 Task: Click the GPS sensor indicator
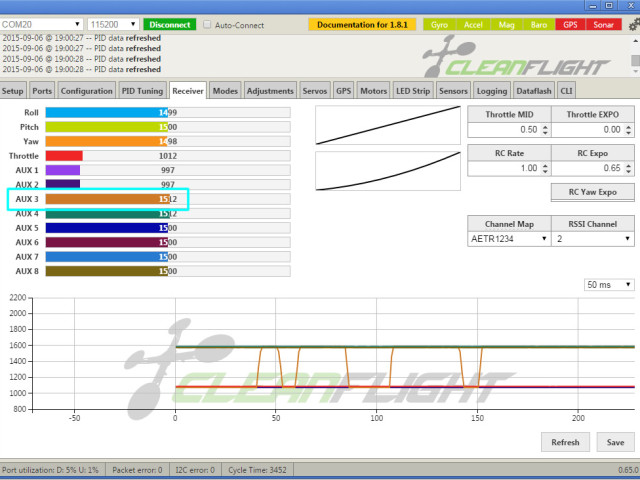tap(570, 24)
